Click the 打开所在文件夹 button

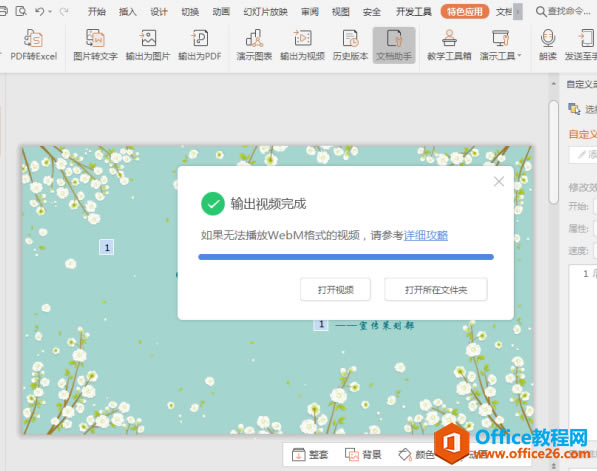coord(436,290)
